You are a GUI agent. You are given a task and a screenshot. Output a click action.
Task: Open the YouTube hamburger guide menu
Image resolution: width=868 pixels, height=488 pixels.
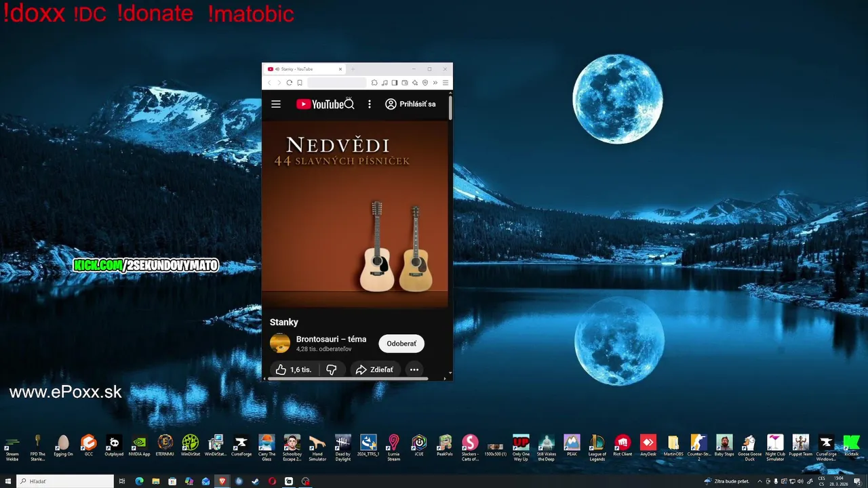pos(276,104)
